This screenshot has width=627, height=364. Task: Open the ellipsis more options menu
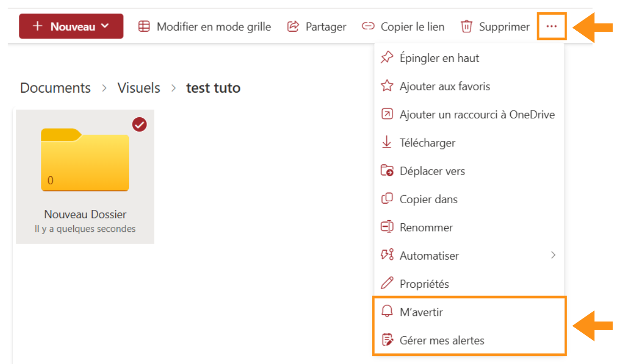[x=551, y=26]
